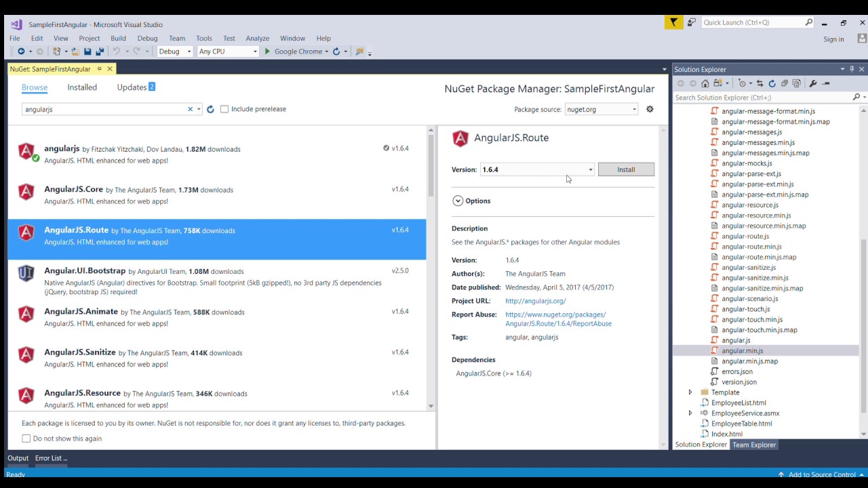
Task: Expand the EmployeeService.asmx node
Action: click(x=690, y=413)
